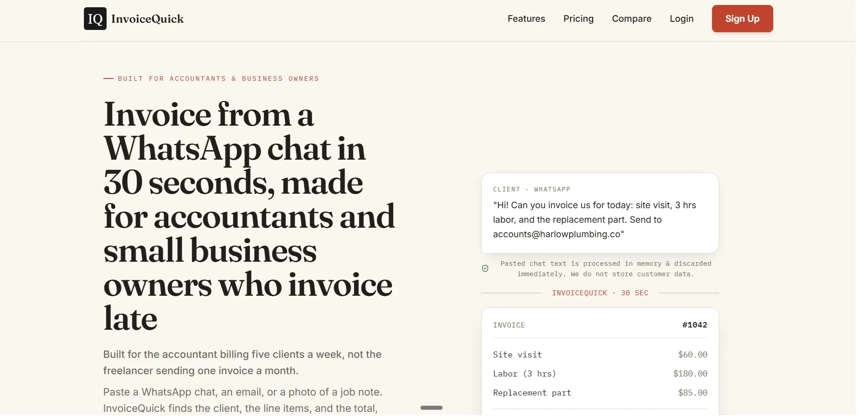
Task: Click the 'billing five clients a week' paragraph
Action: (x=242, y=362)
